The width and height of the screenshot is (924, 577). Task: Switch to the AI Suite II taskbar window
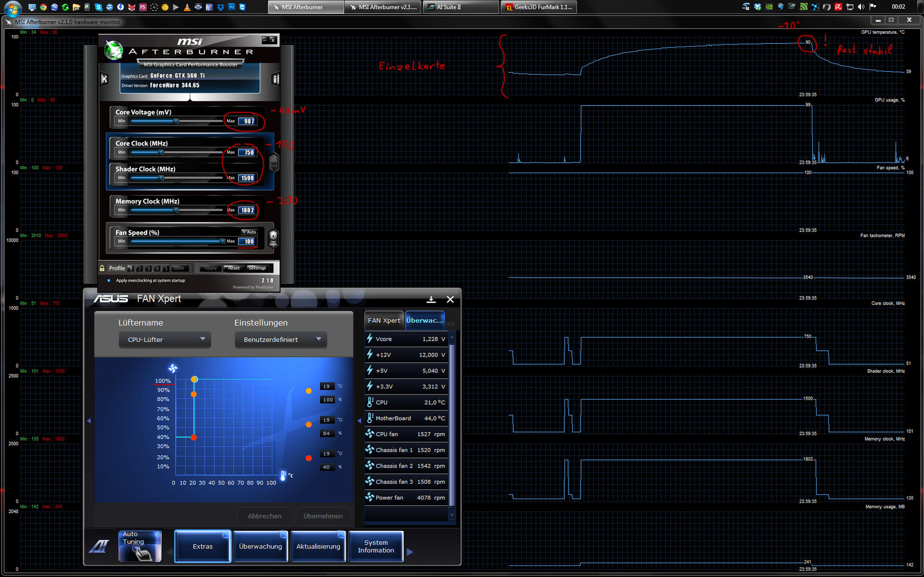(x=461, y=7)
